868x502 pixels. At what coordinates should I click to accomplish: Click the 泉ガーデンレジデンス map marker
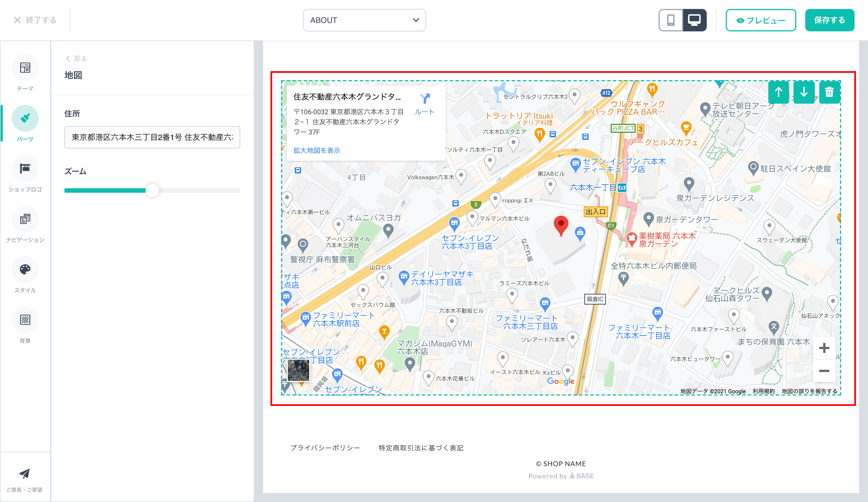(689, 184)
